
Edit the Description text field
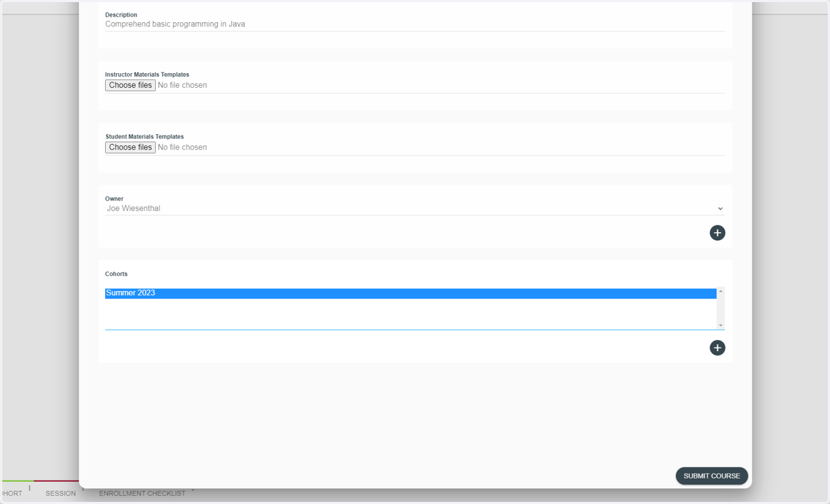point(415,24)
